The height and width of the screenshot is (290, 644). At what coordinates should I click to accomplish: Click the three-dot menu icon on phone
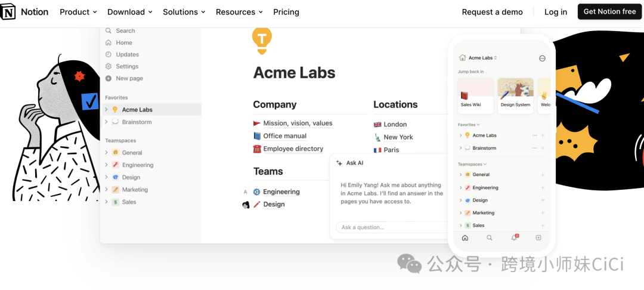tap(542, 58)
